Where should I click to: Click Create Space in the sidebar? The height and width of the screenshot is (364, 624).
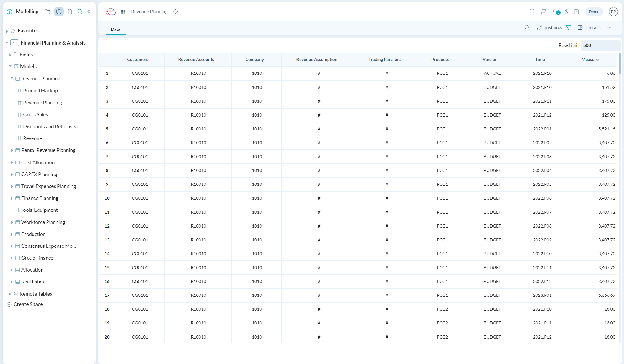pos(28,304)
